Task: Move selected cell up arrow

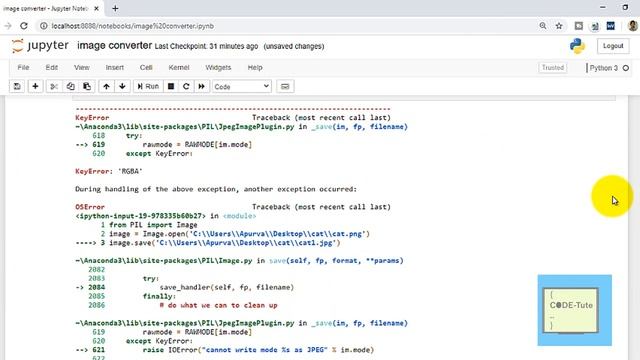Action: (x=107, y=87)
